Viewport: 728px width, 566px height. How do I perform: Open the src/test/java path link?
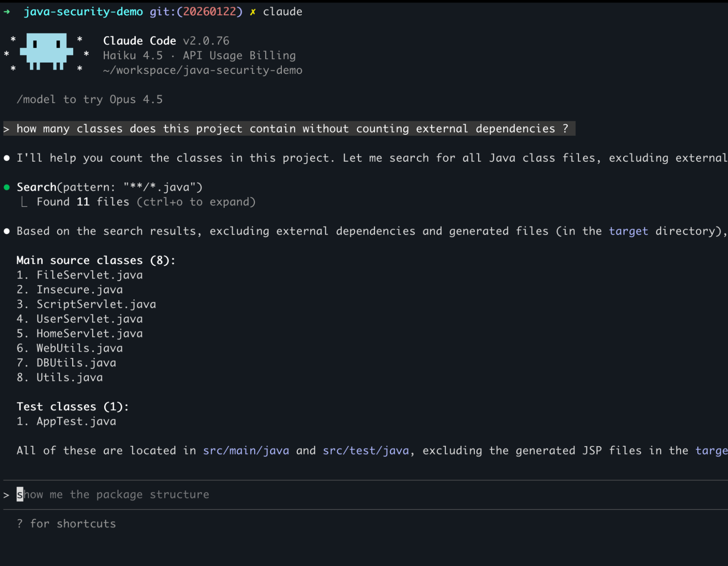[x=366, y=451]
